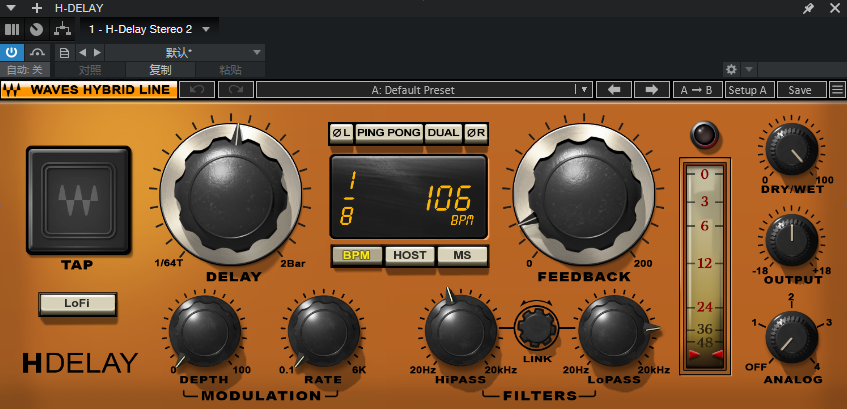Click the round gauge icon in header
The image size is (847, 409).
tap(36, 29)
